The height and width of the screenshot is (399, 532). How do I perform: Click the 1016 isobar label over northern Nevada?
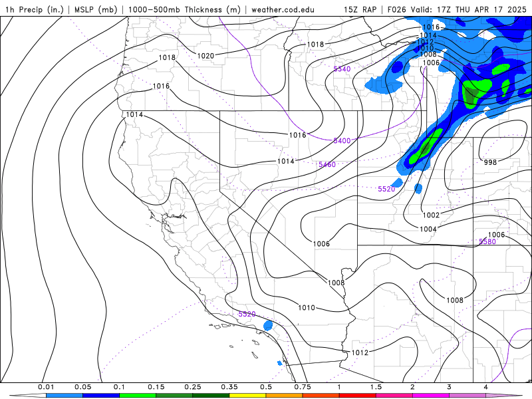click(297, 135)
